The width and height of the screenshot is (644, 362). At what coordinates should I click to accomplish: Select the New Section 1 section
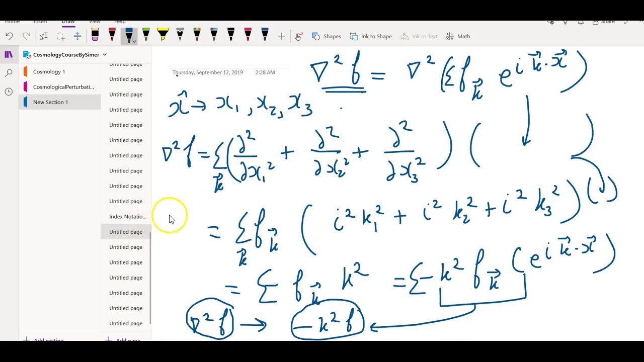point(60,102)
